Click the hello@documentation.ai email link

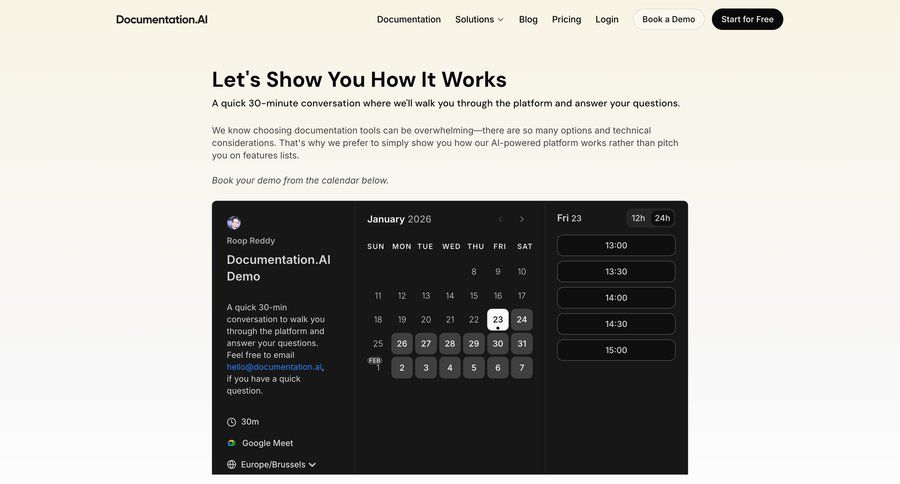pyautogui.click(x=274, y=367)
